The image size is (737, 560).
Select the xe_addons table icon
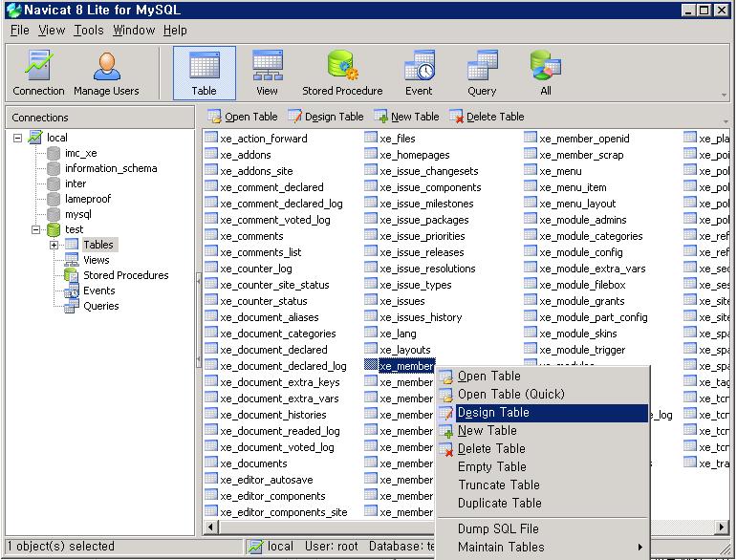coord(211,154)
